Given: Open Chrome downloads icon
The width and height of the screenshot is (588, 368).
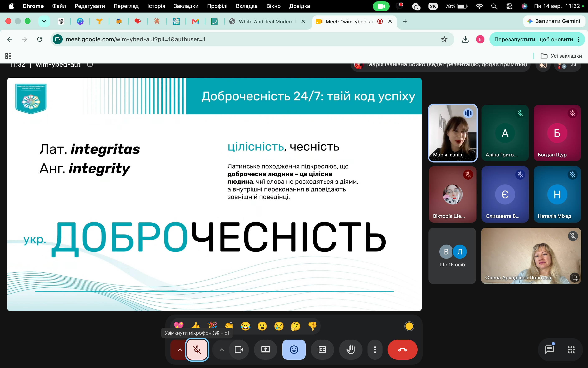Looking at the screenshot, I should [465, 39].
